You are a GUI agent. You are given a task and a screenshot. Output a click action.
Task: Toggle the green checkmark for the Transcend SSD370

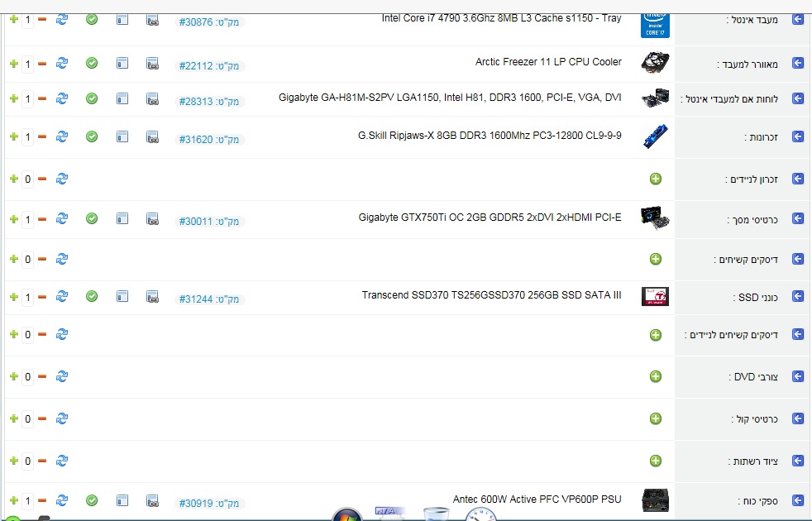coord(92,296)
